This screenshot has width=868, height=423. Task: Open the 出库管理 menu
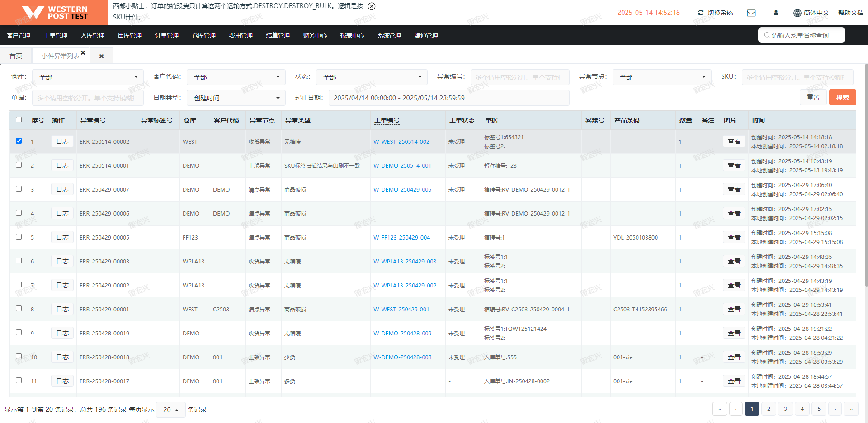click(x=130, y=35)
